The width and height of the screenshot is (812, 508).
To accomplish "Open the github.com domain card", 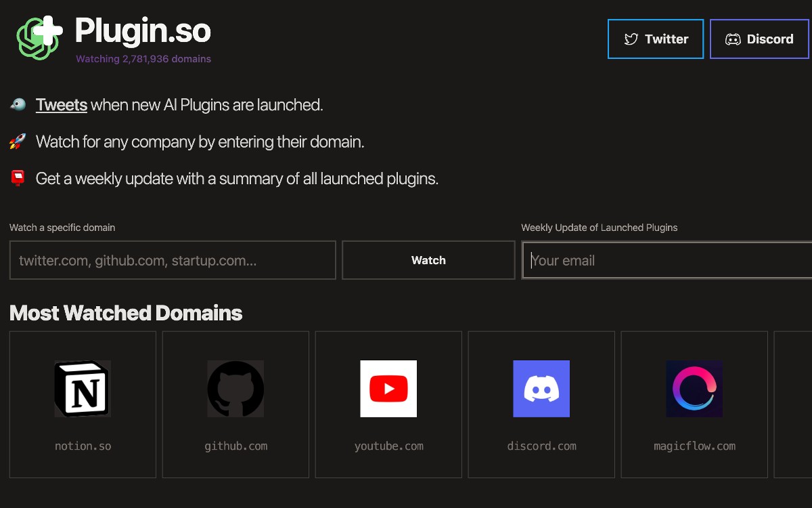I will point(235,446).
